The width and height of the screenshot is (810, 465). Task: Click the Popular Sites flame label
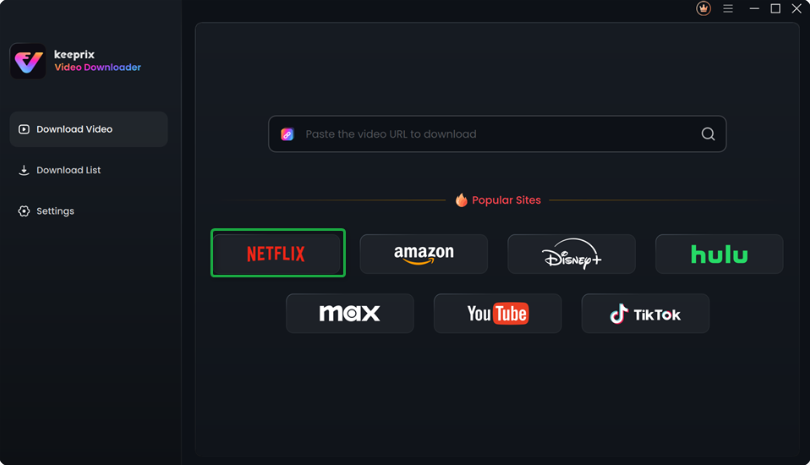coord(498,200)
